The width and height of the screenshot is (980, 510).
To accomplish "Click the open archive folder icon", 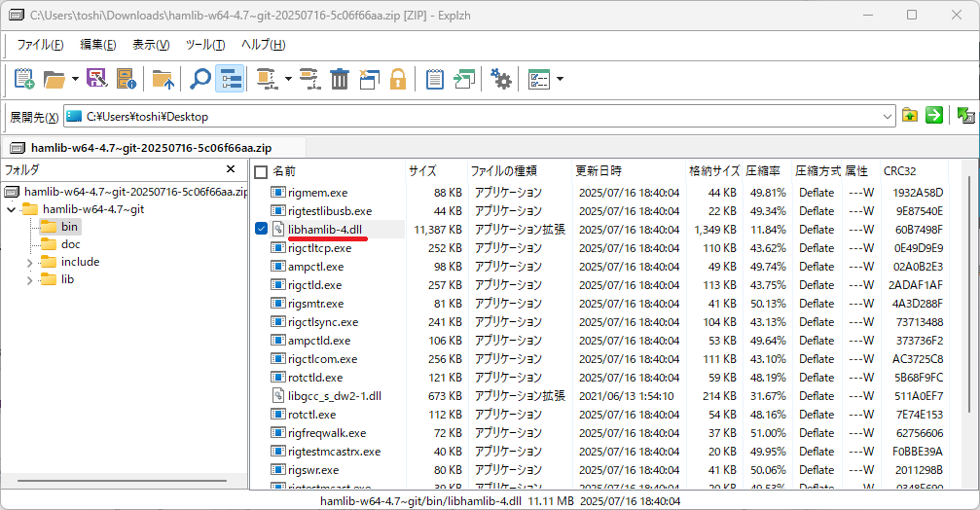I will point(54,79).
